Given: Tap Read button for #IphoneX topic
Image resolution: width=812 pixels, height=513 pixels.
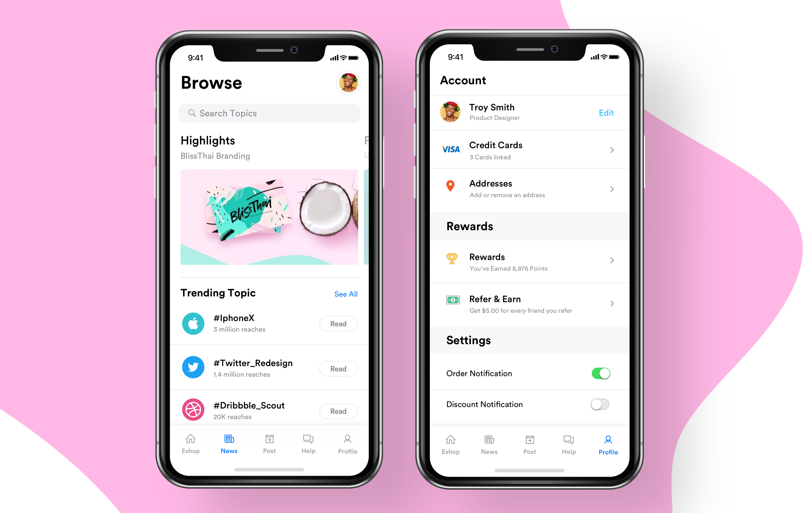Looking at the screenshot, I should tap(338, 323).
